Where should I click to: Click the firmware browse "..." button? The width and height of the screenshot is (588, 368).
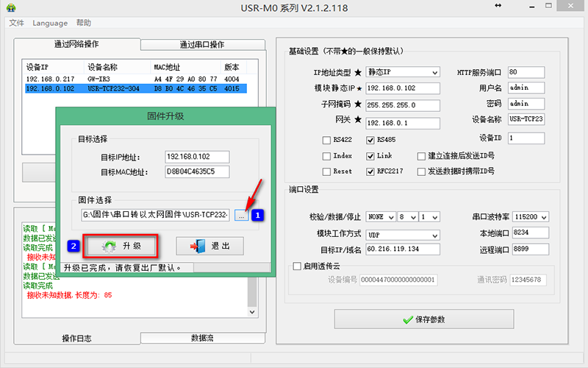[242, 215]
